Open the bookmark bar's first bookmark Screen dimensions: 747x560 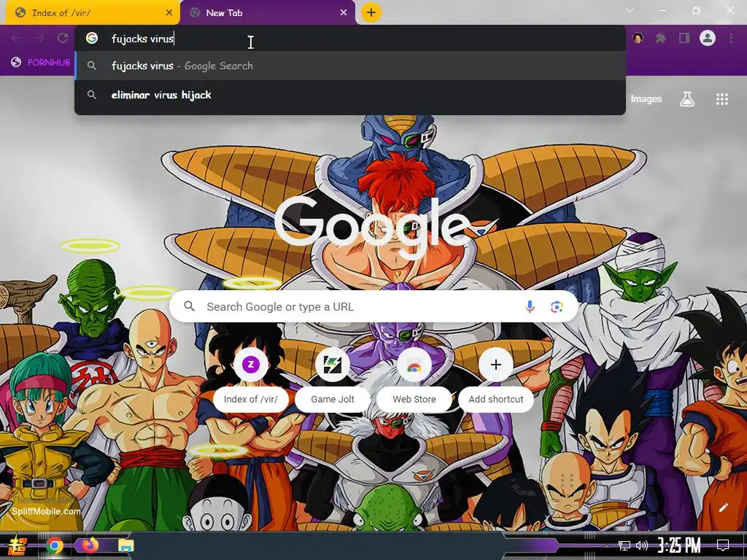(x=41, y=63)
